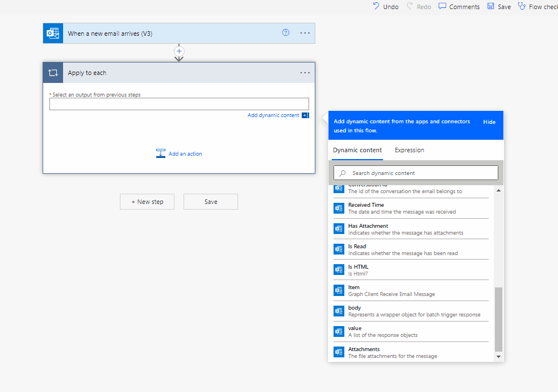The image size is (558, 392).
Task: Open ellipsis menu on Apply to each
Action: (305, 73)
